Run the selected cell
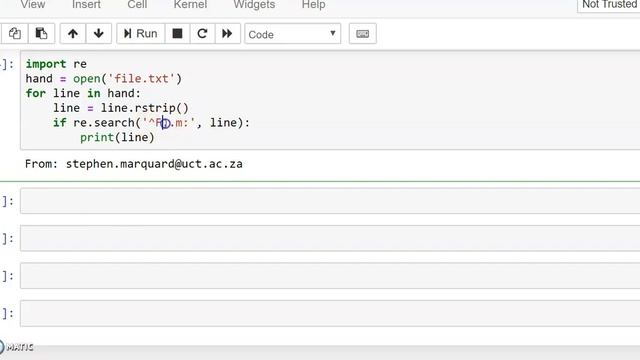The width and height of the screenshot is (640, 360). [141, 33]
